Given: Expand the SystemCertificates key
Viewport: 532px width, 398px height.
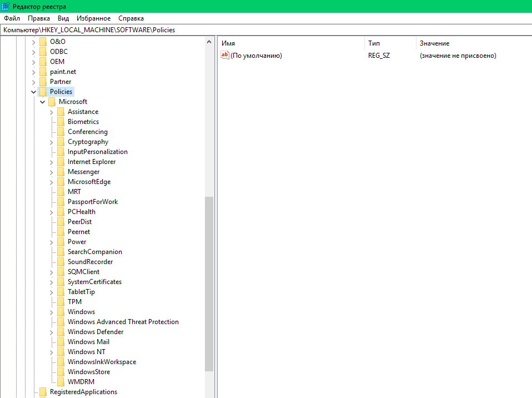Looking at the screenshot, I should (51, 282).
